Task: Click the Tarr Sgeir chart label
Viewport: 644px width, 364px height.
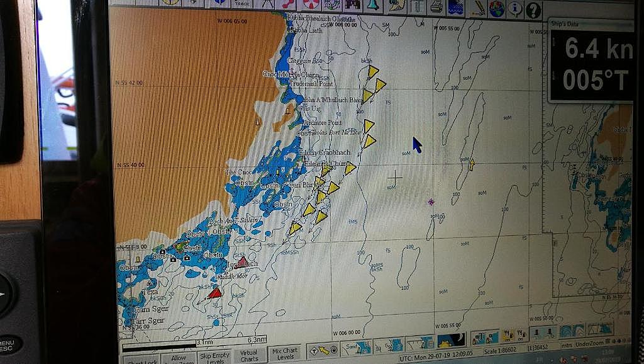Action: pyautogui.click(x=148, y=321)
